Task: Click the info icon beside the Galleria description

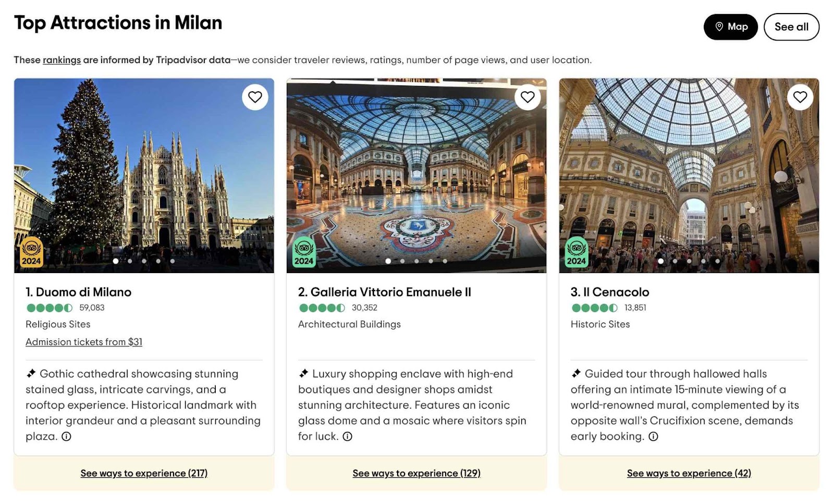Action: 347,437
